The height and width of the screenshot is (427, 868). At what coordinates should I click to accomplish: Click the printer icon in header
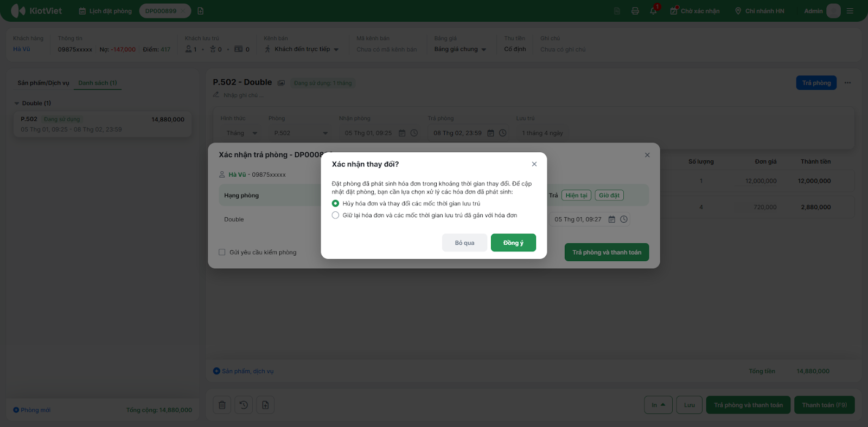click(635, 11)
